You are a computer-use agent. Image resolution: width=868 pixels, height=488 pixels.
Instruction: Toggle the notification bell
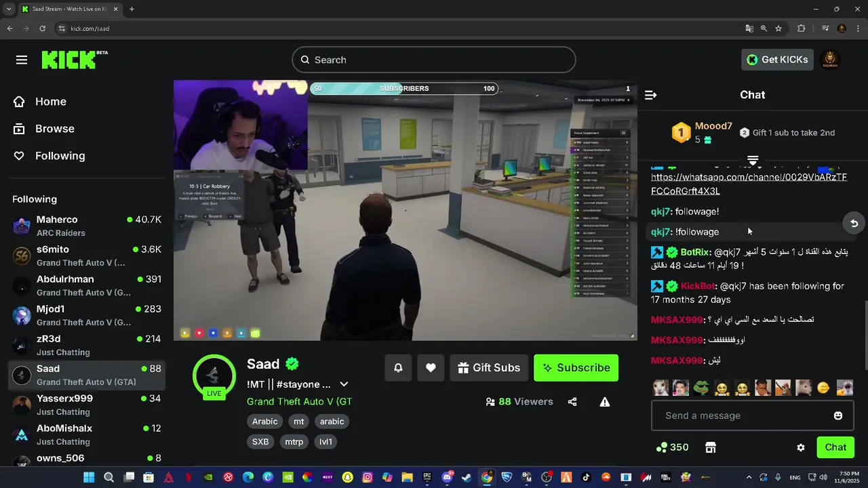point(398,367)
